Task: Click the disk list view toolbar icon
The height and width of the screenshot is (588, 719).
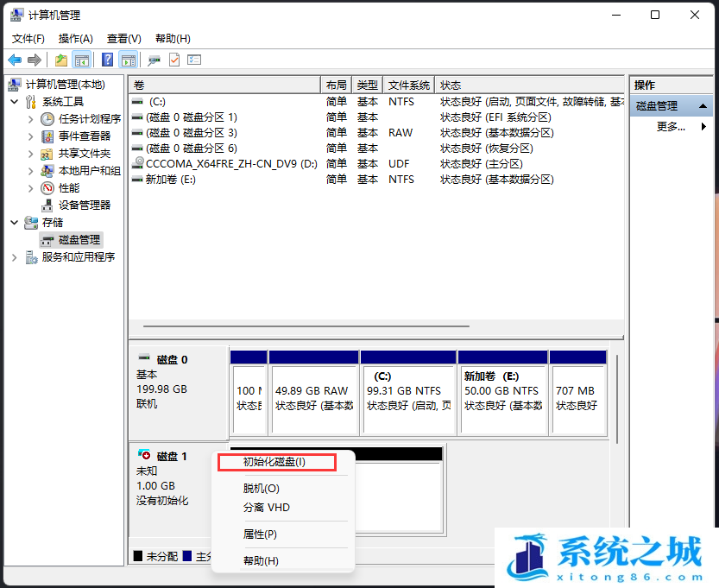Action: click(x=194, y=60)
